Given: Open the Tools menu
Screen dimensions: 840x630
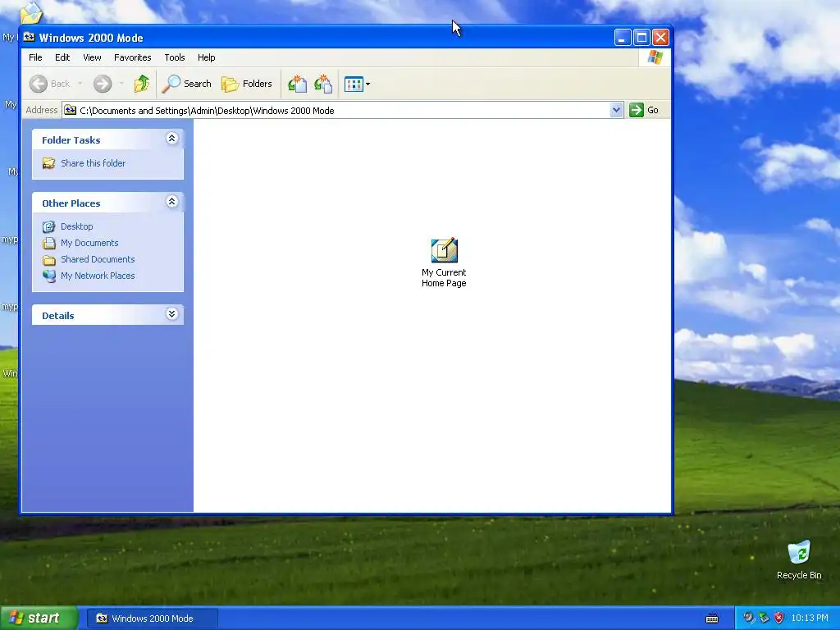Looking at the screenshot, I should click(x=175, y=57).
